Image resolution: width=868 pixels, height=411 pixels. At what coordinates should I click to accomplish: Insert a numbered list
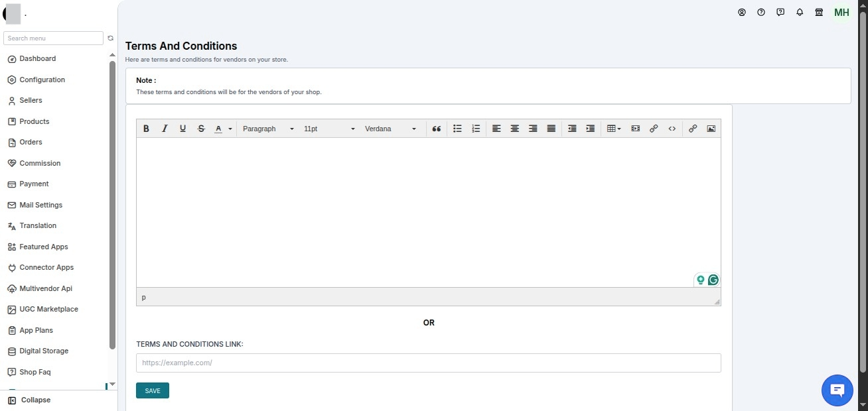476,129
